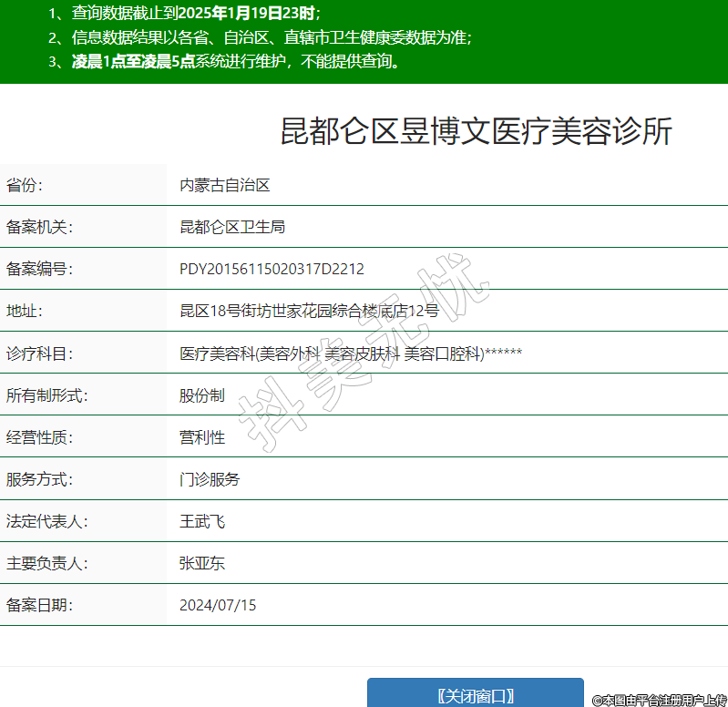Select the service mode value 门诊服务
The image size is (728, 707).
click(210, 479)
